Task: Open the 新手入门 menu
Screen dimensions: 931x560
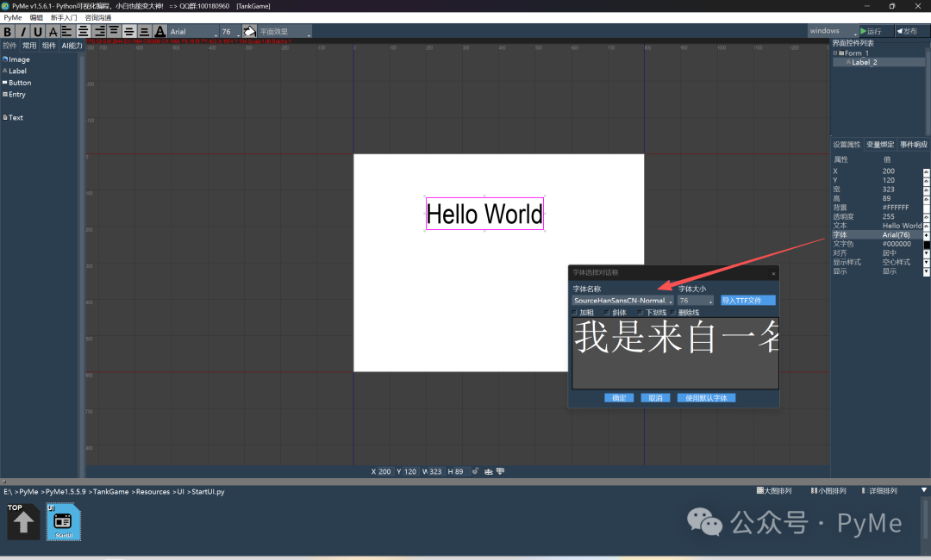Action: pos(64,18)
